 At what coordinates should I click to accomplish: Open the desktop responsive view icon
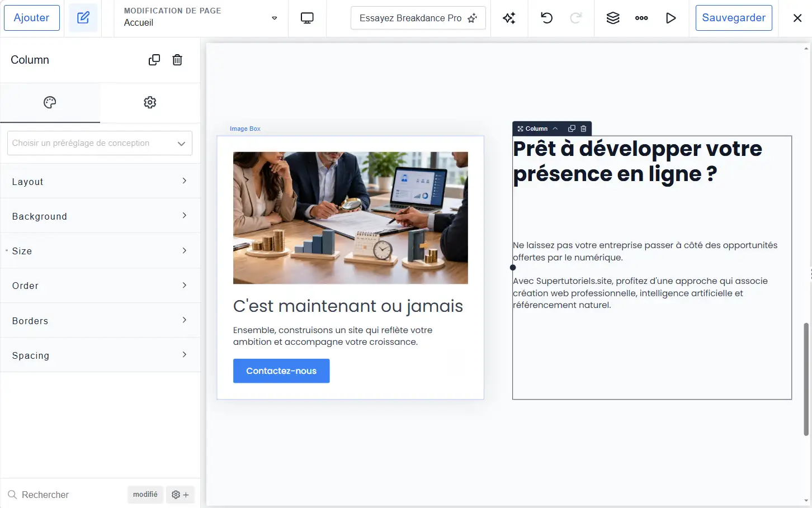point(307,18)
